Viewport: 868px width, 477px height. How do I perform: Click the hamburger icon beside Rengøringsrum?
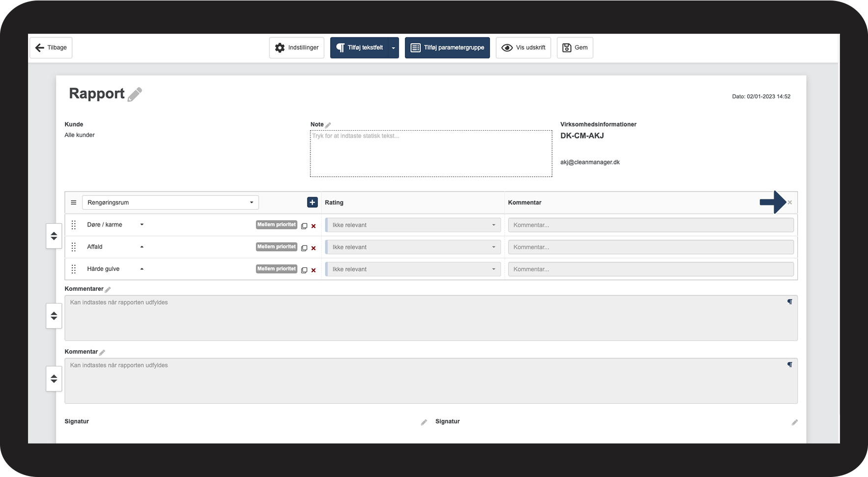(74, 202)
